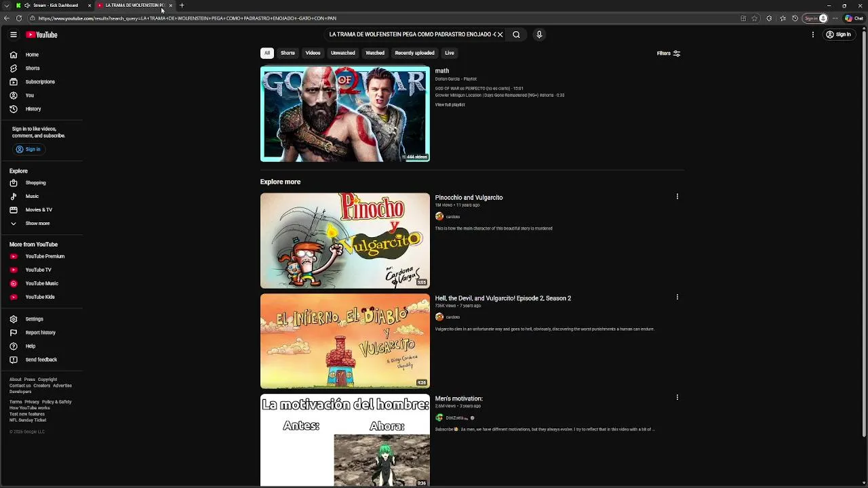Viewport: 868px width, 488px height.
Task: Open the YouTube hamburger guide menu
Action: (x=13, y=35)
